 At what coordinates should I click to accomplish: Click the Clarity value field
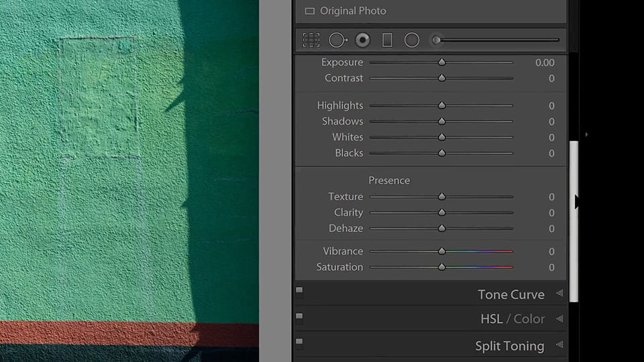pos(551,213)
